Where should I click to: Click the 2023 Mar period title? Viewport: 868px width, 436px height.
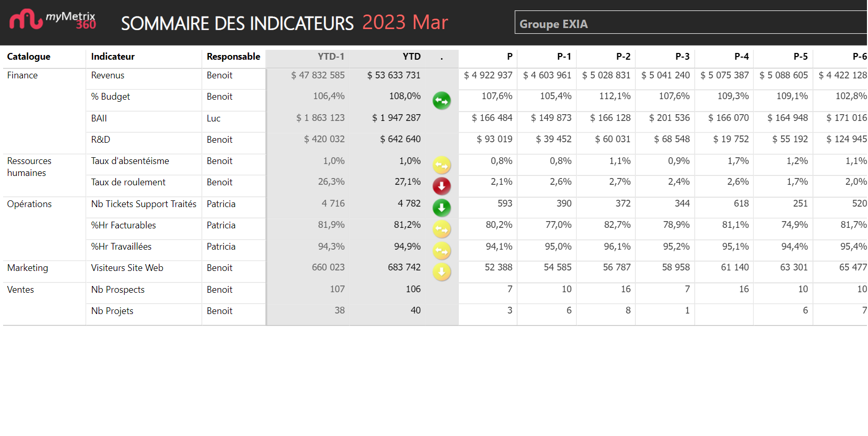click(x=405, y=22)
